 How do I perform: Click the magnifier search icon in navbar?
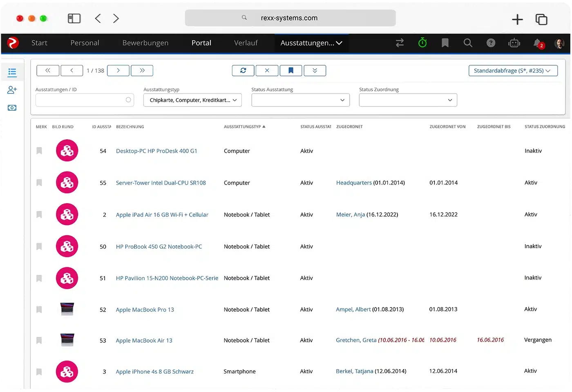pyautogui.click(x=468, y=43)
